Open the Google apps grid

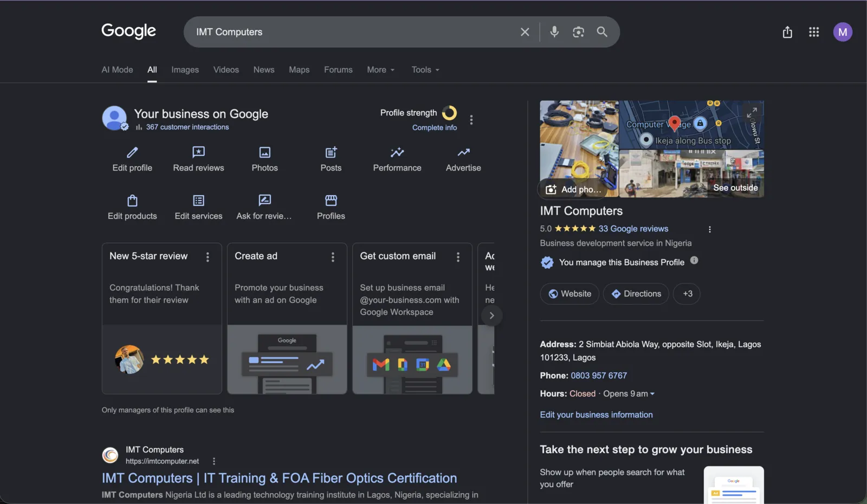click(814, 32)
